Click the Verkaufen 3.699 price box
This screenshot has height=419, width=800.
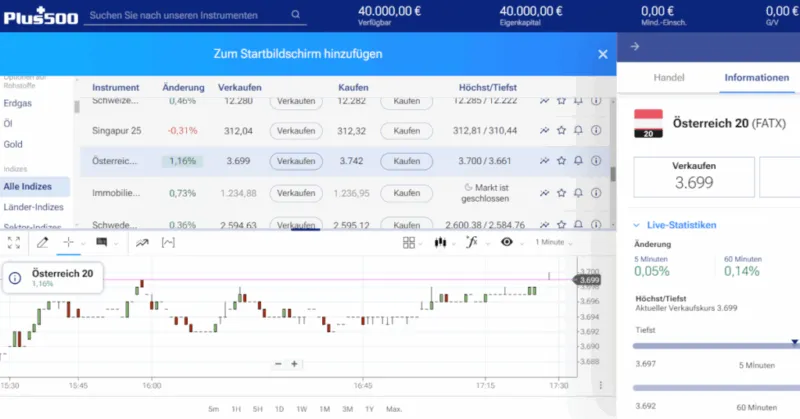(x=694, y=177)
